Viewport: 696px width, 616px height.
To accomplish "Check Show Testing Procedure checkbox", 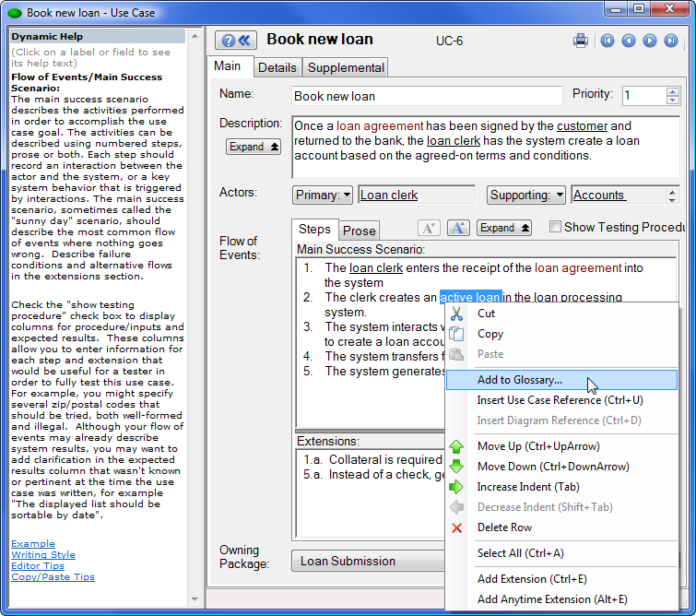I will pyautogui.click(x=555, y=227).
